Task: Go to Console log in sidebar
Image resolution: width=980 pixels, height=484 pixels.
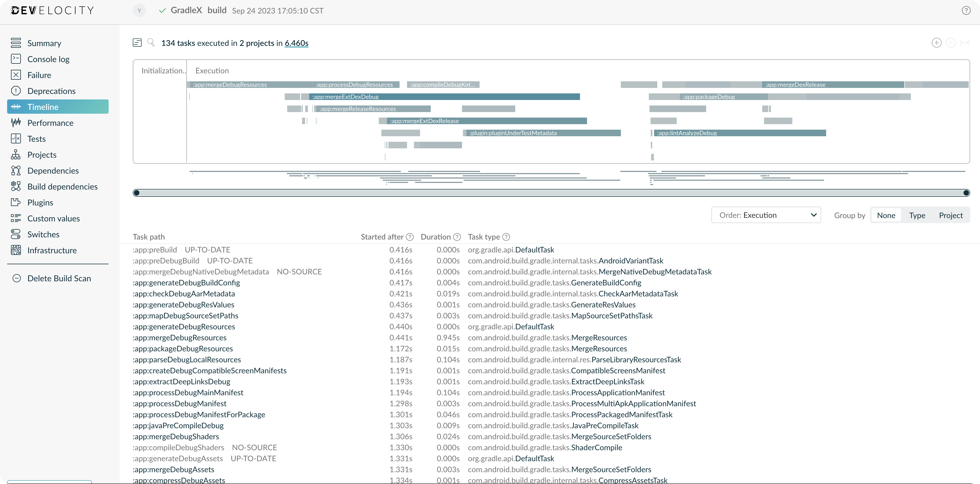Action: pyautogui.click(x=48, y=59)
